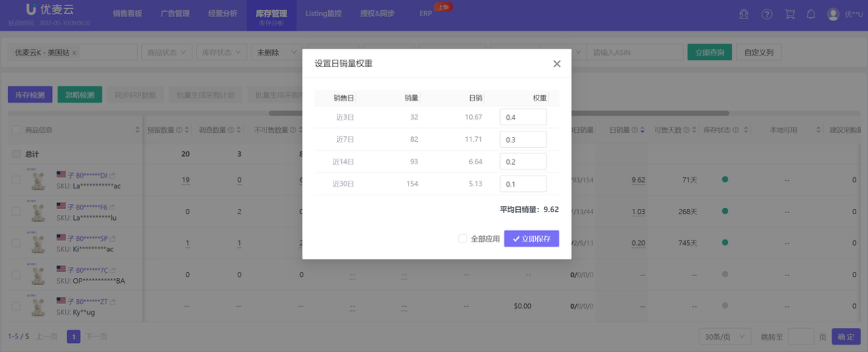Go to 优麦云 logo home
The width and height of the screenshot is (868, 352).
[49, 10]
